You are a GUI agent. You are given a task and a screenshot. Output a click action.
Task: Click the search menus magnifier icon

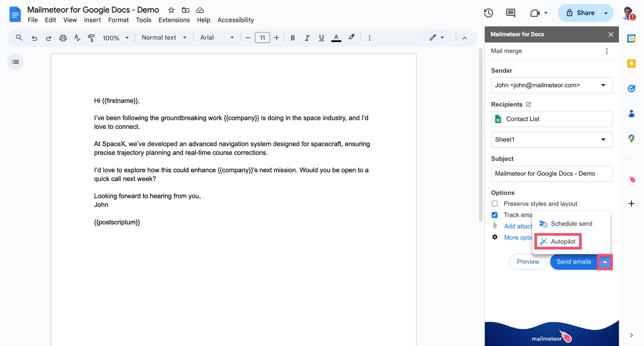click(19, 37)
